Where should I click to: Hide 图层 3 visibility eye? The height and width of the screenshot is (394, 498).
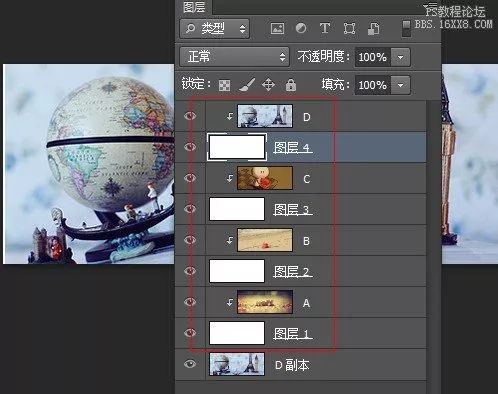coord(190,209)
